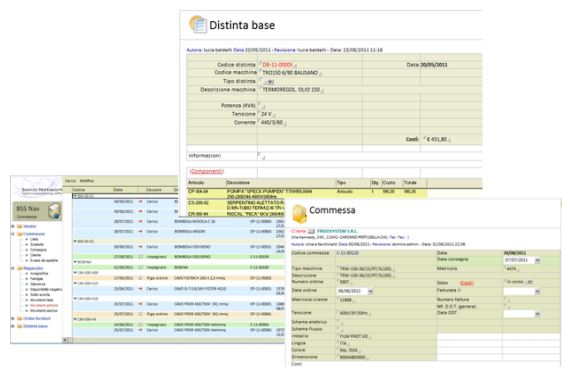Sort movements by Data column header
The height and width of the screenshot is (368, 565).
[118, 190]
